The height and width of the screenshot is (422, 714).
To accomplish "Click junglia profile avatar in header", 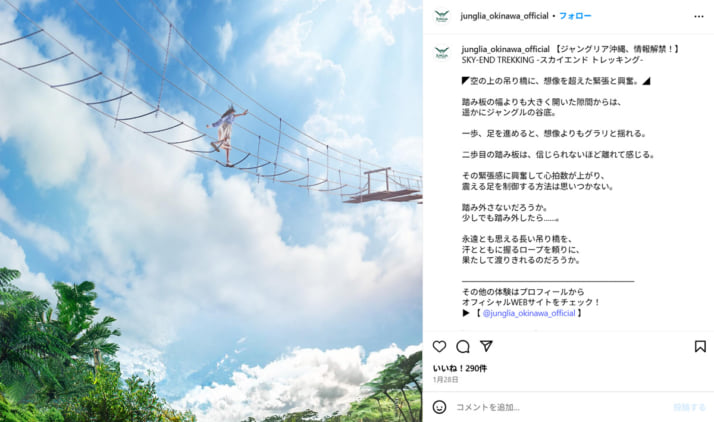I will click(x=442, y=16).
